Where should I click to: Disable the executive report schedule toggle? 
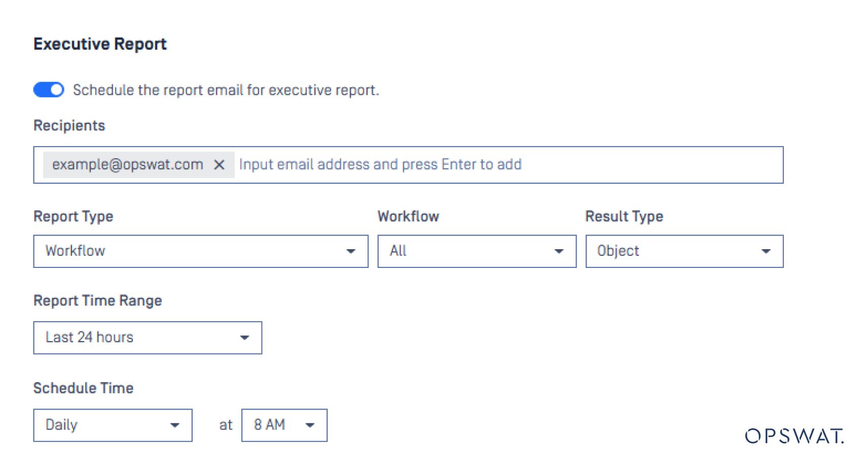click(49, 90)
